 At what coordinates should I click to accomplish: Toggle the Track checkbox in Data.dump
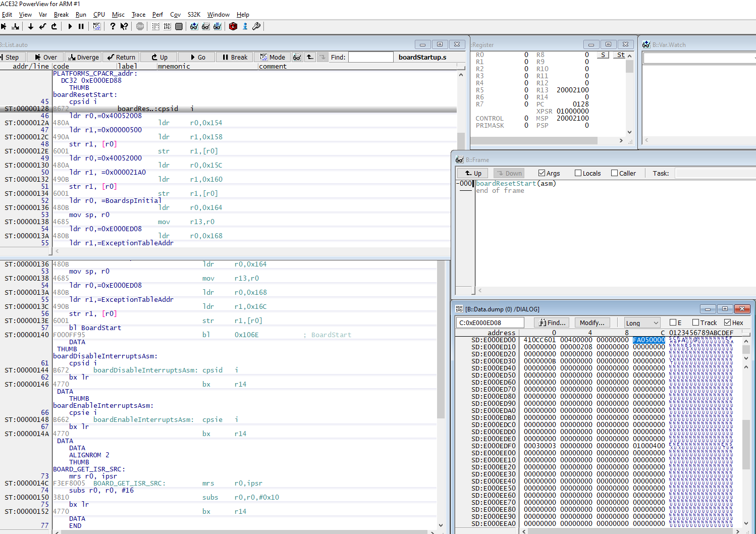695,323
